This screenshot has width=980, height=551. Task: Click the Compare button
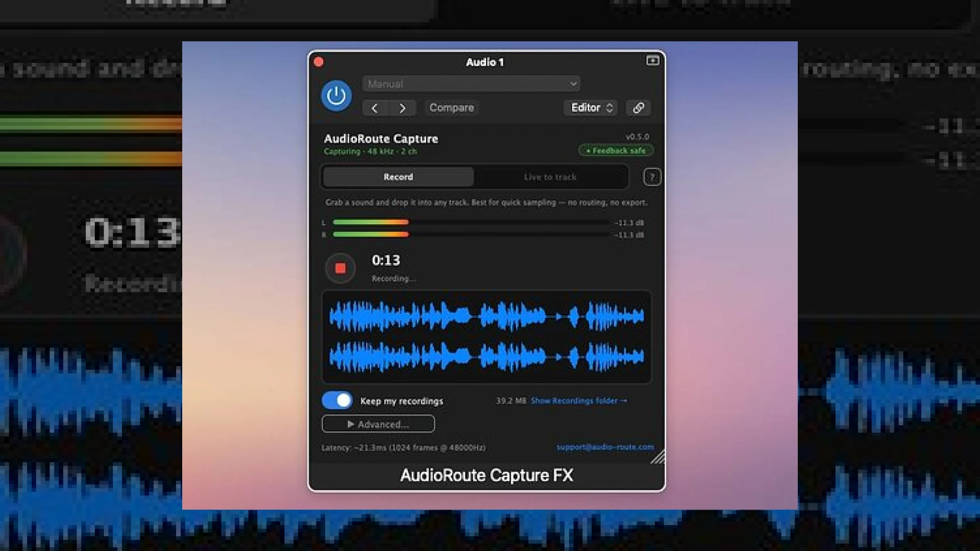pos(452,108)
